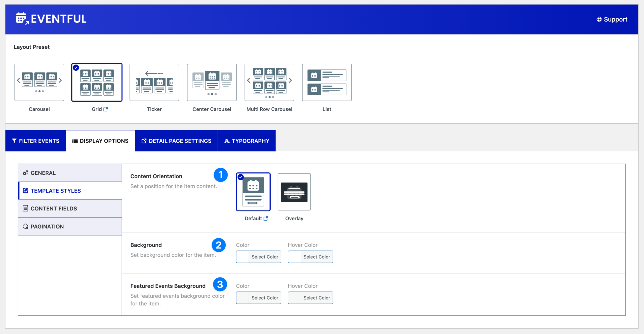
Task: Pick the List layout preset
Action: [x=327, y=82]
